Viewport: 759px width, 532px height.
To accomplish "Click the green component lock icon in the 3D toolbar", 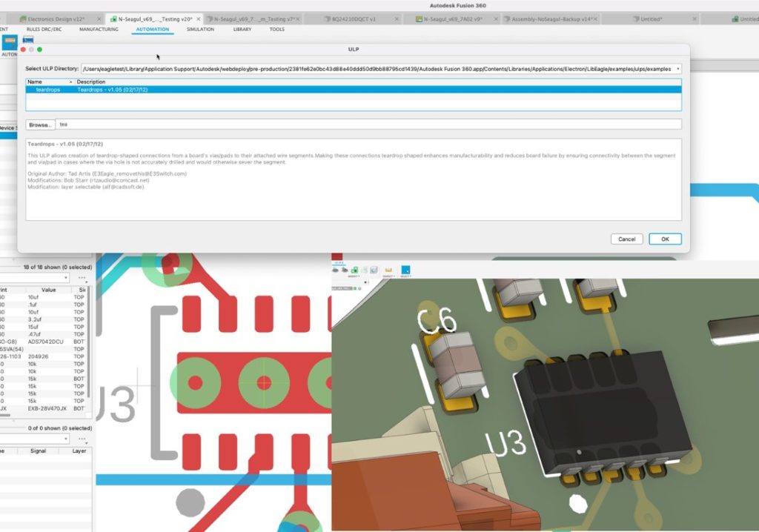I will 354,270.
